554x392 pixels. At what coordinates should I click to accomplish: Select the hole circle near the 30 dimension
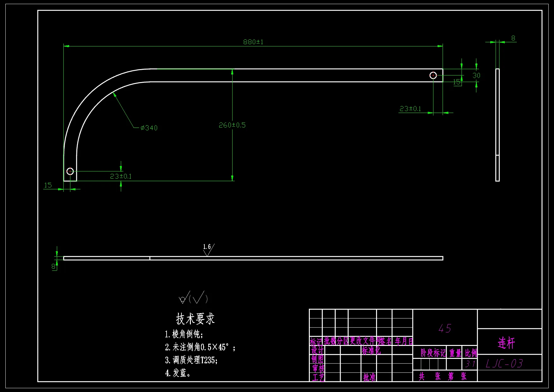tap(433, 75)
